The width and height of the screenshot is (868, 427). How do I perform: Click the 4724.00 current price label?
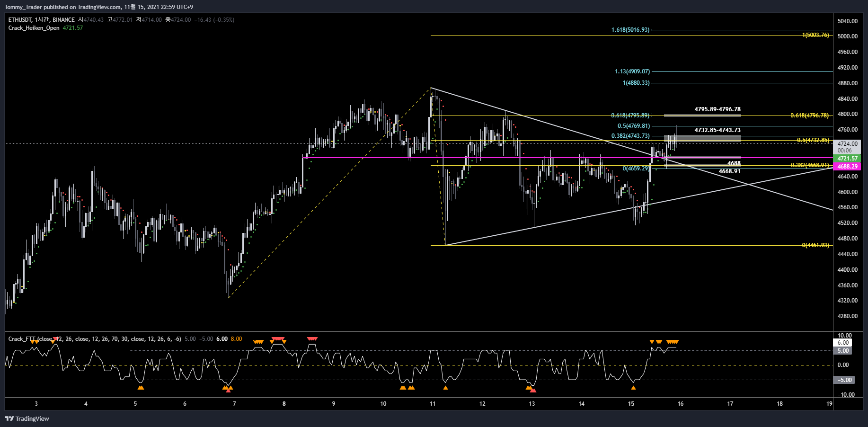pyautogui.click(x=847, y=144)
